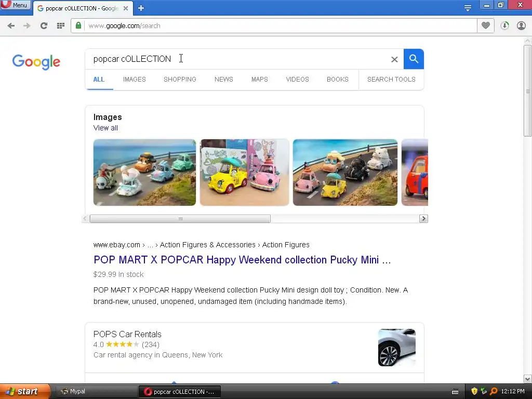The image size is (532, 399).
Task: Click the 4.0 star rating (234)
Action: point(126,345)
